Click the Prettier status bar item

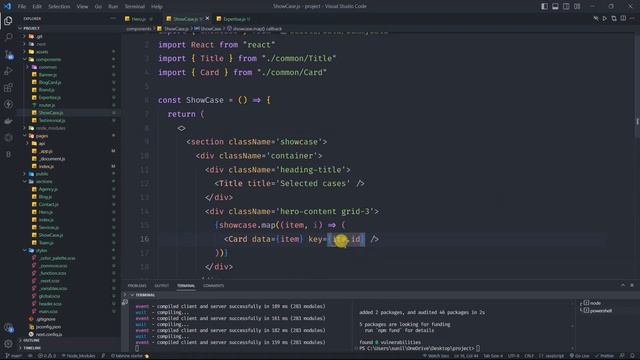pyautogui.click(x=604, y=356)
